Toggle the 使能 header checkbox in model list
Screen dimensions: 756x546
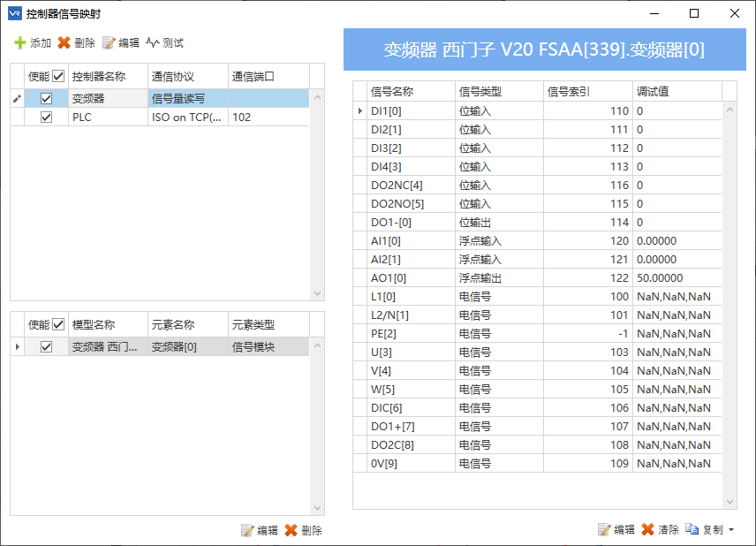(x=58, y=324)
